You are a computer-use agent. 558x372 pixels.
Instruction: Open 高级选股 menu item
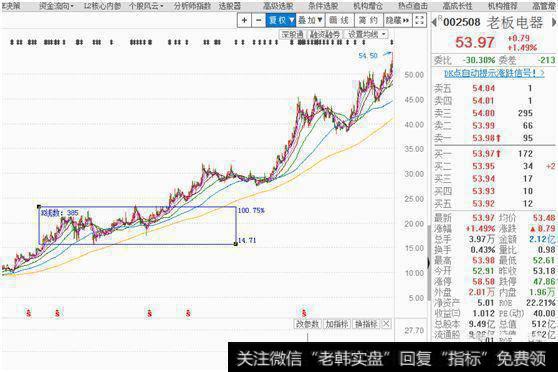click(278, 6)
